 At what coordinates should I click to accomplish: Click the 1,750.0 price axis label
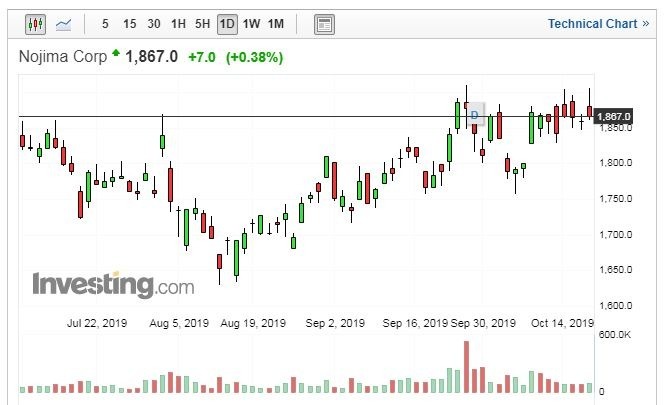point(616,199)
